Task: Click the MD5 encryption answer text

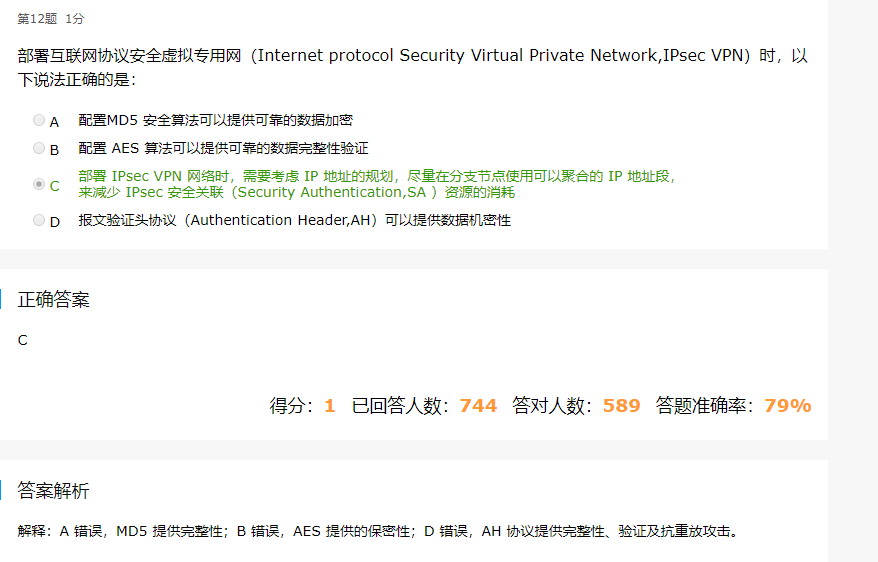Action: tap(216, 120)
